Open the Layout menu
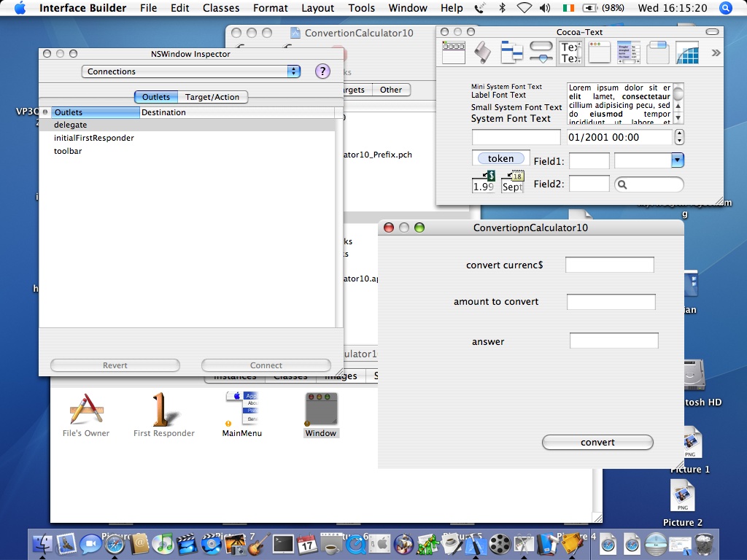The height and width of the screenshot is (560, 747). (x=318, y=8)
